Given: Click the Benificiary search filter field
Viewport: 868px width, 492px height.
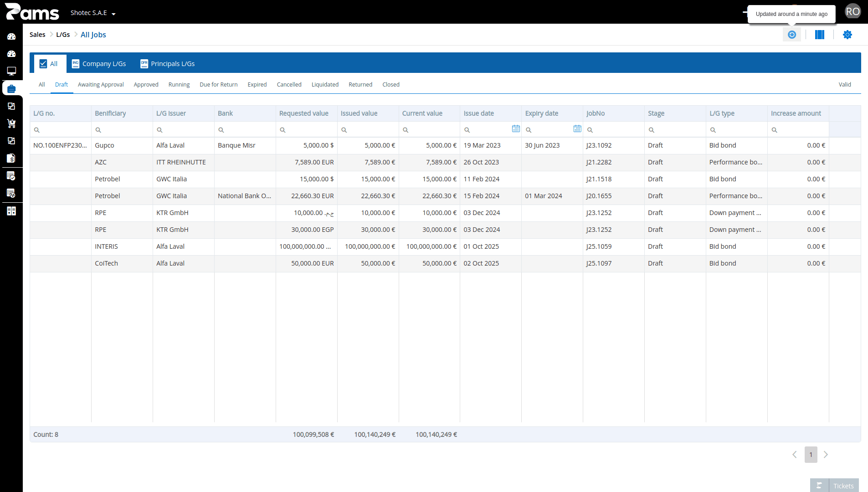Looking at the screenshot, I should [122, 130].
